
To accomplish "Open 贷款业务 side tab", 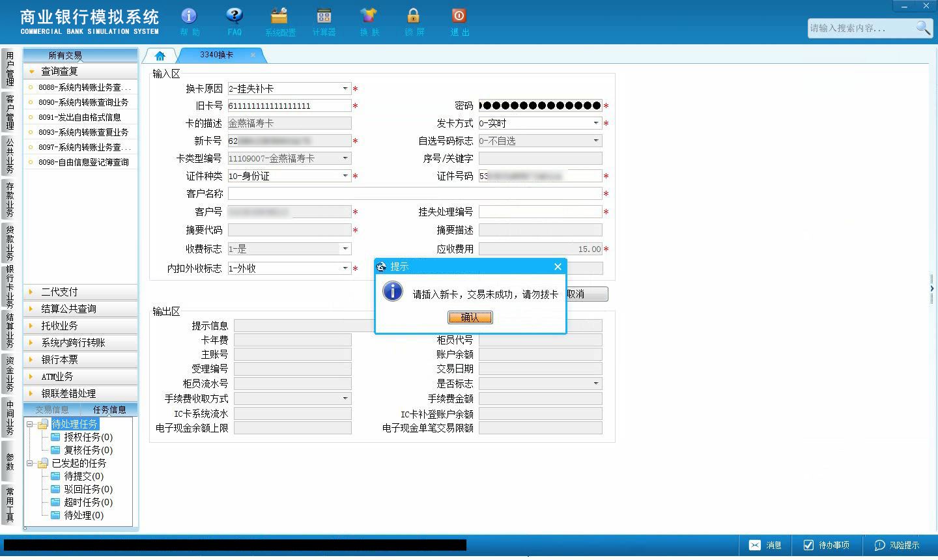I will 9,243.
